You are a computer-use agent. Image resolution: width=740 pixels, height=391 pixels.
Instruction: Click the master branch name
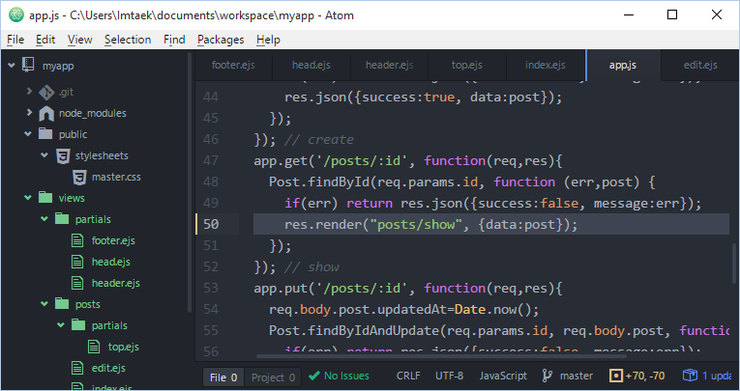(576, 376)
